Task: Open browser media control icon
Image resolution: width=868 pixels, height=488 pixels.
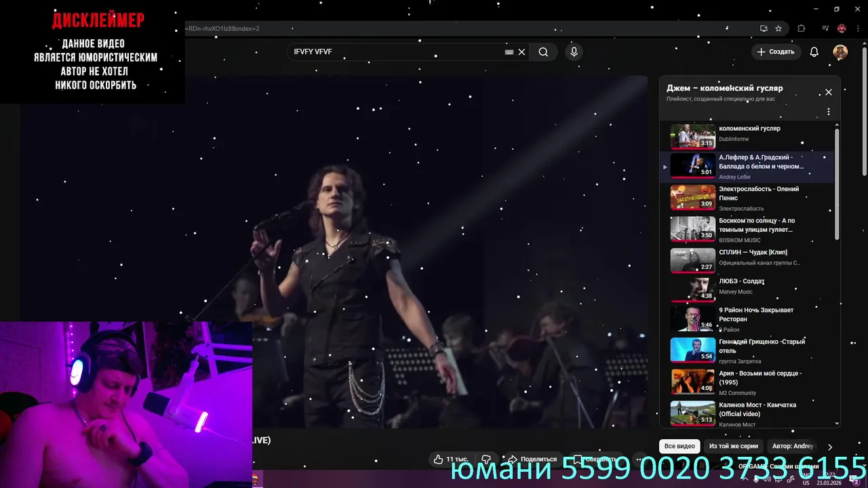Action: (x=825, y=28)
